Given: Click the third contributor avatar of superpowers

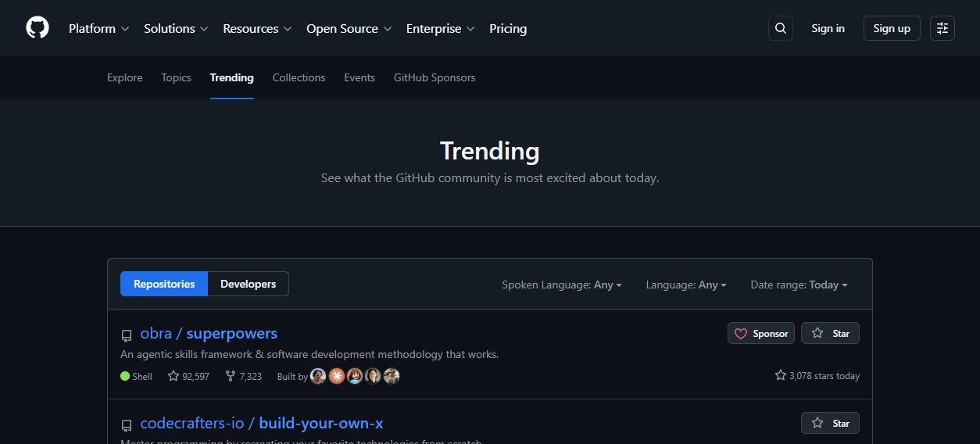Looking at the screenshot, I should (355, 376).
